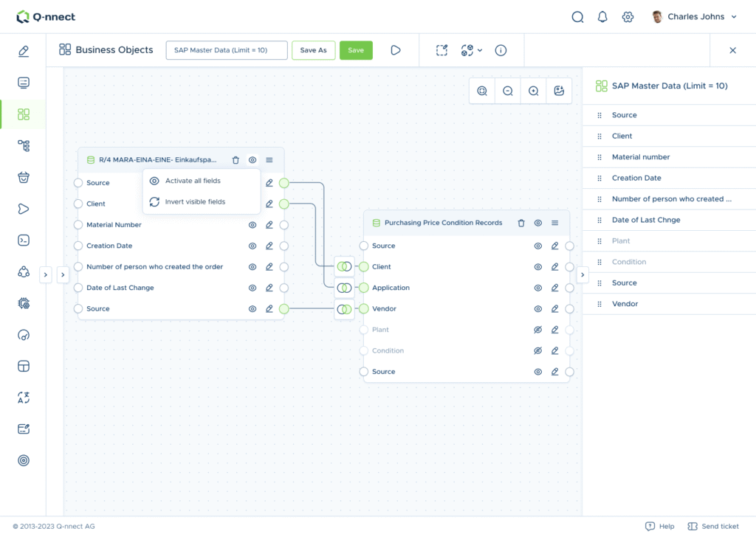Zoom in on the canvas
Screen dimensions: 756x537
point(533,91)
